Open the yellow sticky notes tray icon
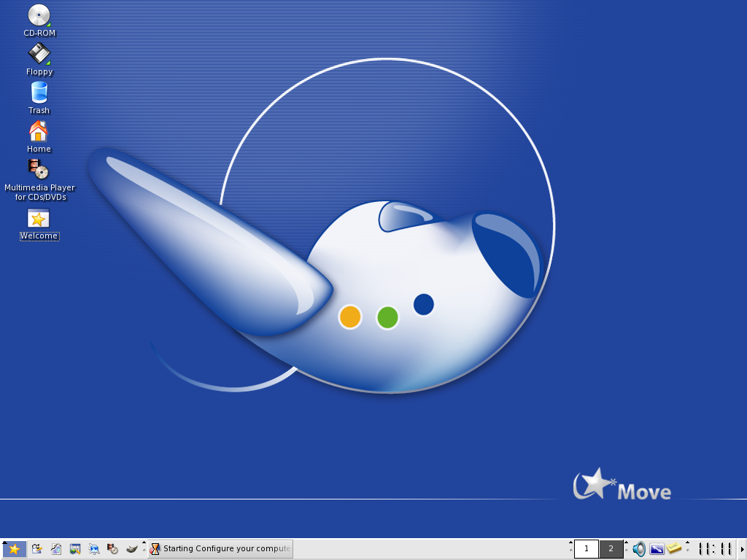747x560 pixels. (674, 548)
